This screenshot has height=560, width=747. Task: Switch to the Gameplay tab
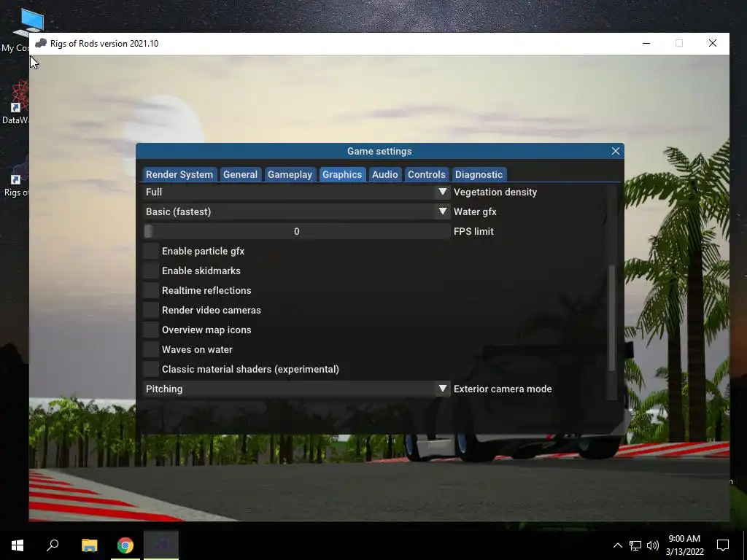290,174
